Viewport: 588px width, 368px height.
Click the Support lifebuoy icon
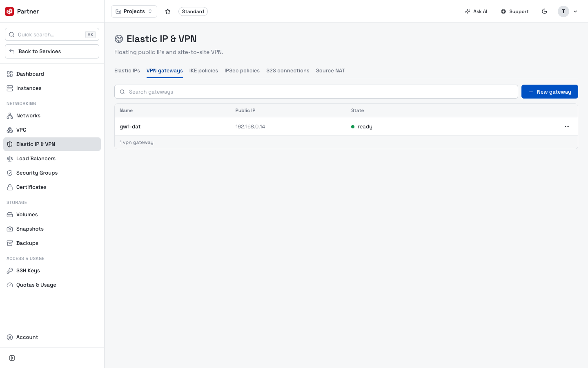503,11
